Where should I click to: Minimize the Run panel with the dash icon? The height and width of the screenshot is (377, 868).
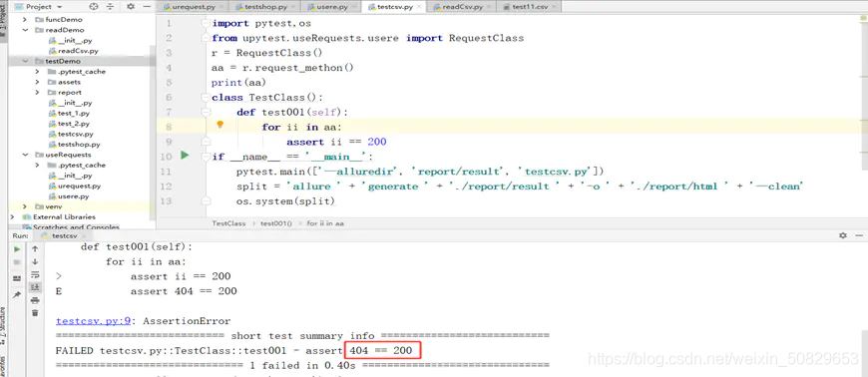tap(859, 235)
